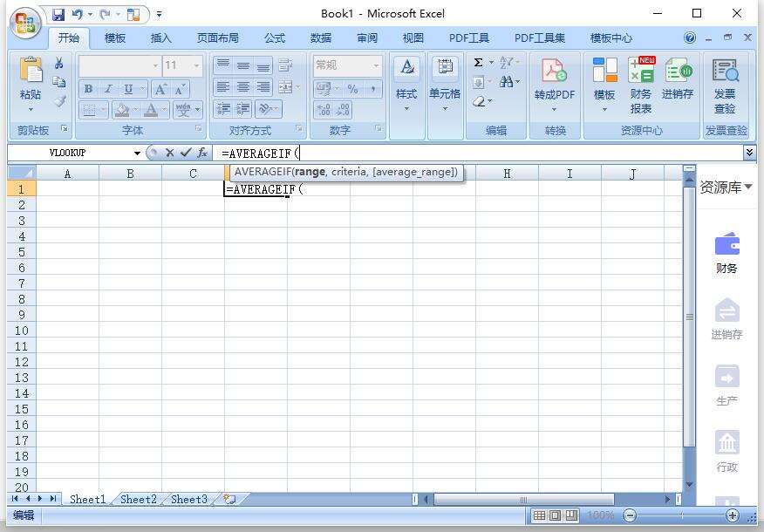Click zoom slider plus button
This screenshot has width=764, height=532.
733,515
